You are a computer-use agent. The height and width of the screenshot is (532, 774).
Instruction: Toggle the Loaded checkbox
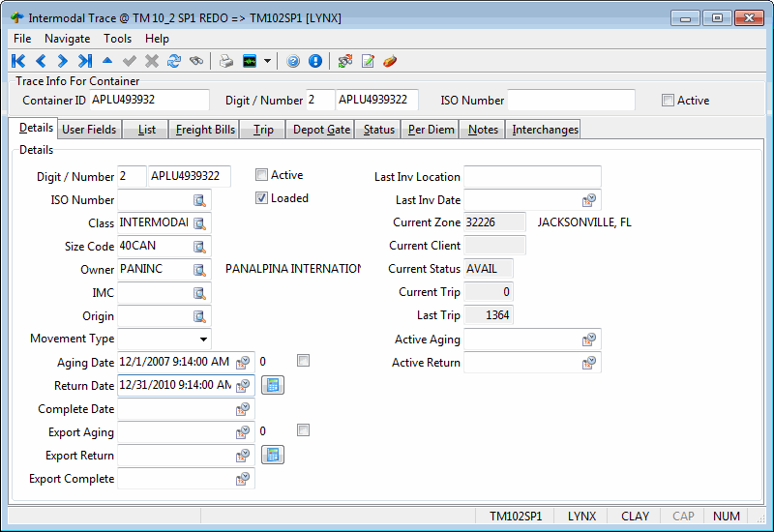coord(262,198)
